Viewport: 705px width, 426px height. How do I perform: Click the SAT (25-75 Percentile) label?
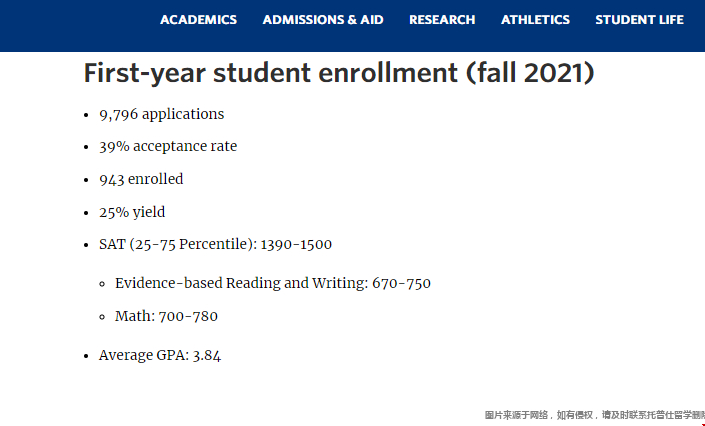(177, 244)
